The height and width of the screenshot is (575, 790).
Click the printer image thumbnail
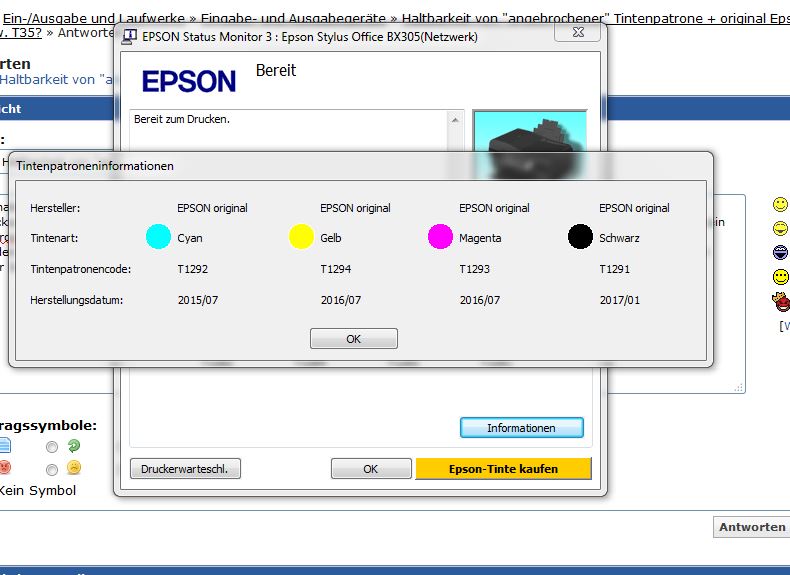(530, 144)
